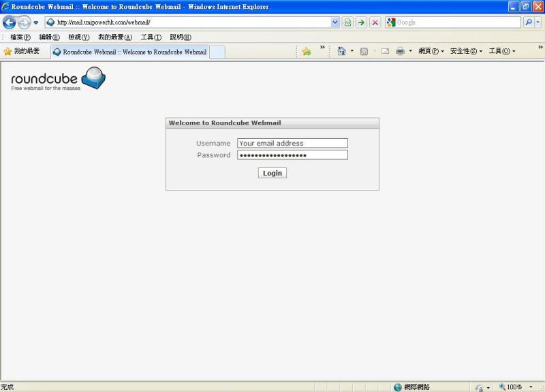This screenshot has height=392, width=545.
Task: Open the recent pages history dropdown arrow
Action: click(x=36, y=23)
